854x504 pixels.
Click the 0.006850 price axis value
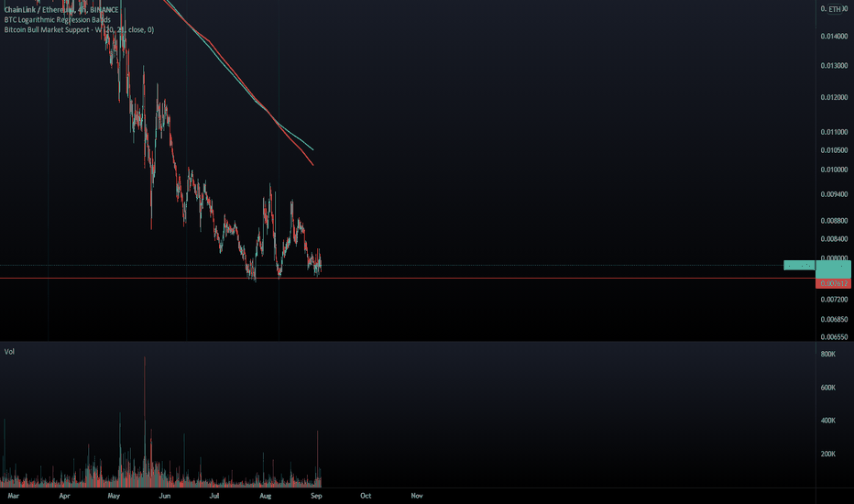[834, 319]
